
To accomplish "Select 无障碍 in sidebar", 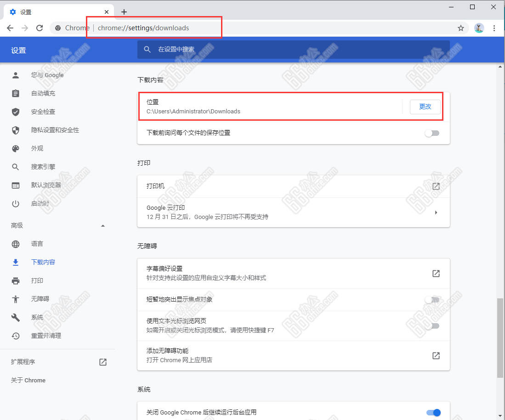I will 40,299.
